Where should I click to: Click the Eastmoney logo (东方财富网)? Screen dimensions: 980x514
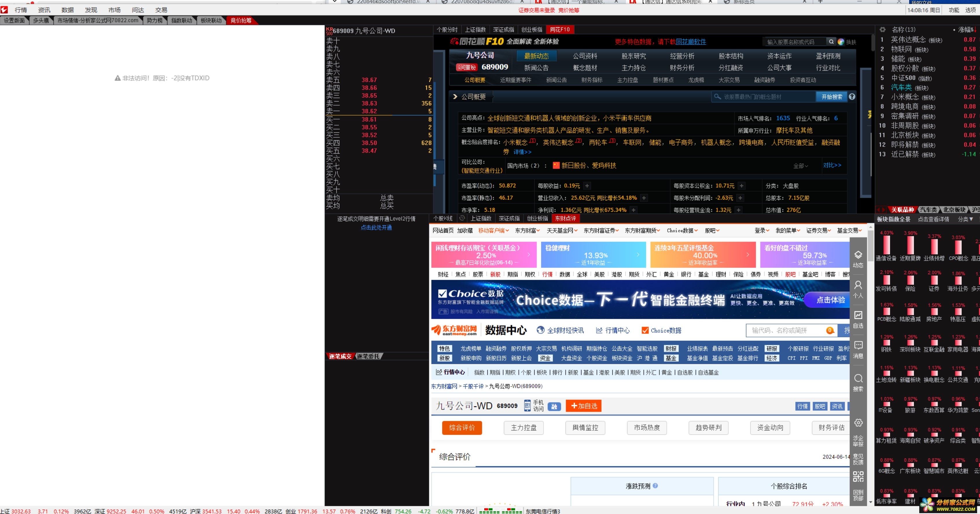454,330
